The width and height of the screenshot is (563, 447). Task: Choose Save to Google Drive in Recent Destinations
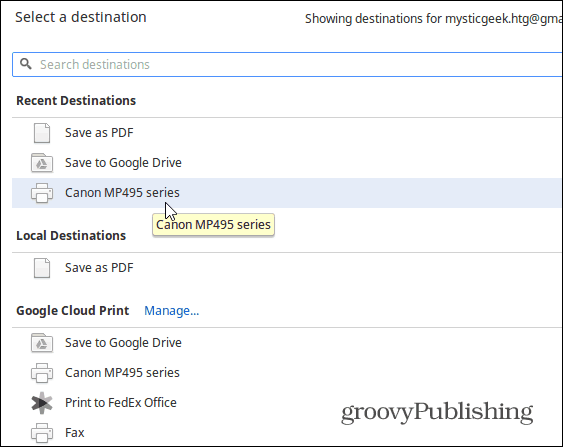pyautogui.click(x=123, y=163)
